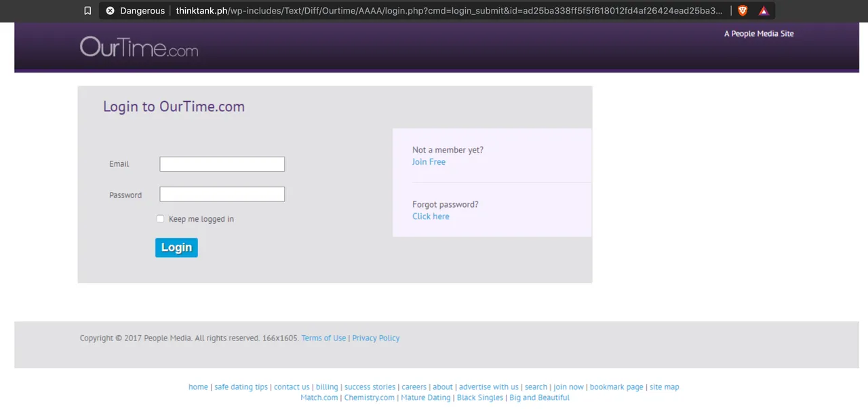Click the 'Keep me logged in' label
Viewport: 868px width, 409px height.
pyautogui.click(x=201, y=219)
